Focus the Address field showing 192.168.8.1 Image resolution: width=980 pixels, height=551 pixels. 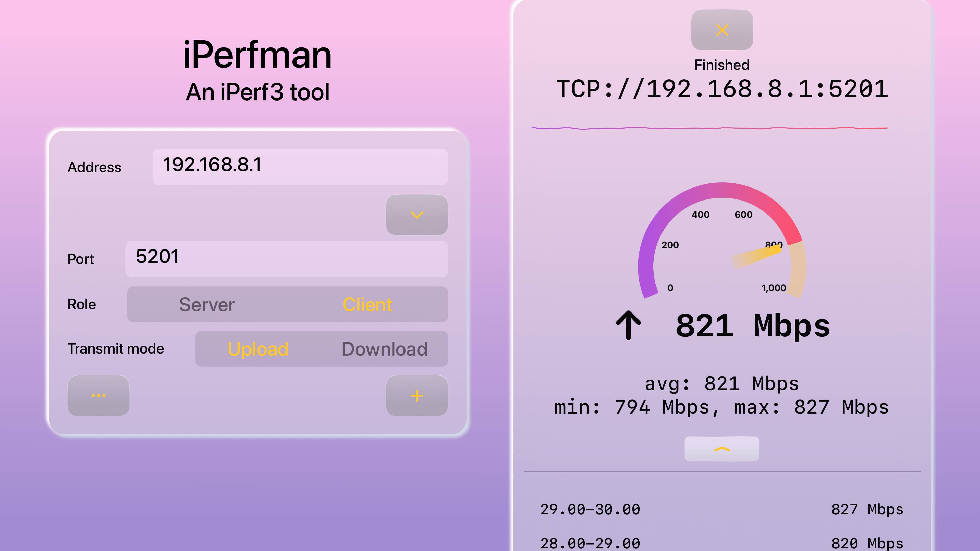click(300, 167)
